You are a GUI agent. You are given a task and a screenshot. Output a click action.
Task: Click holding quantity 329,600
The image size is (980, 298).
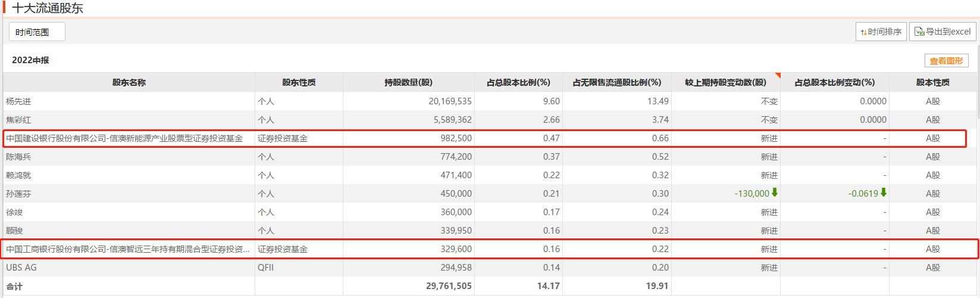456,249
